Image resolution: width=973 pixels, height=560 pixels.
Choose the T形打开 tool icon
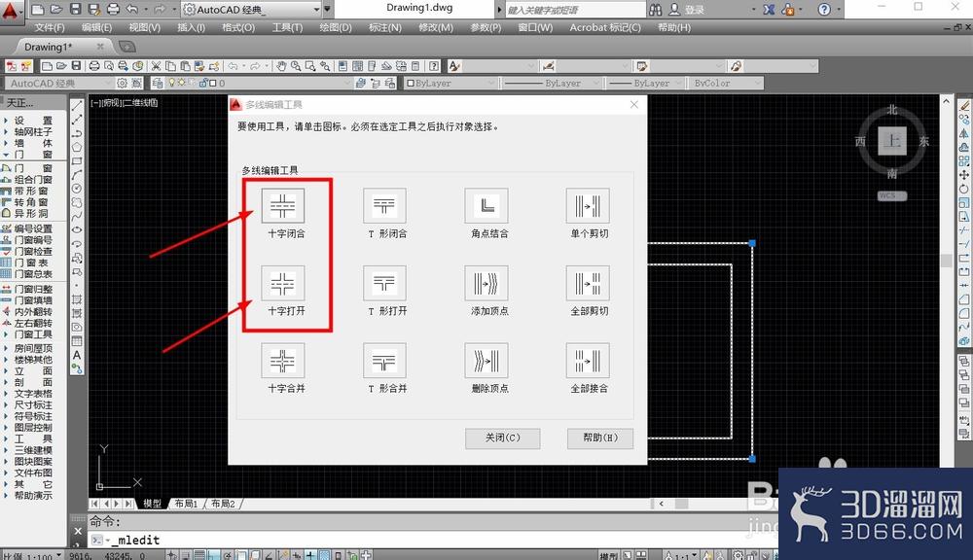pyautogui.click(x=384, y=284)
